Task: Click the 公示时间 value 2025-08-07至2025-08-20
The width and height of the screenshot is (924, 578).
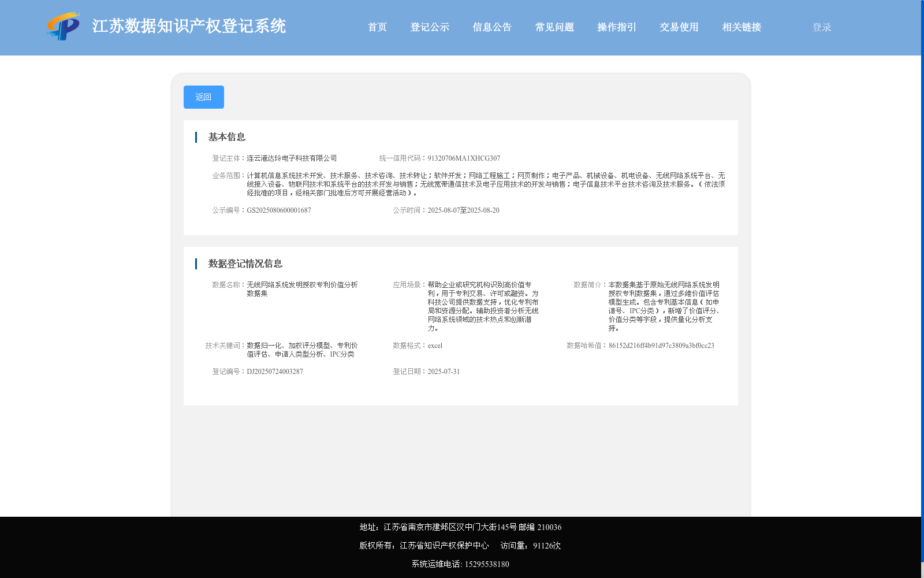Action: [463, 210]
